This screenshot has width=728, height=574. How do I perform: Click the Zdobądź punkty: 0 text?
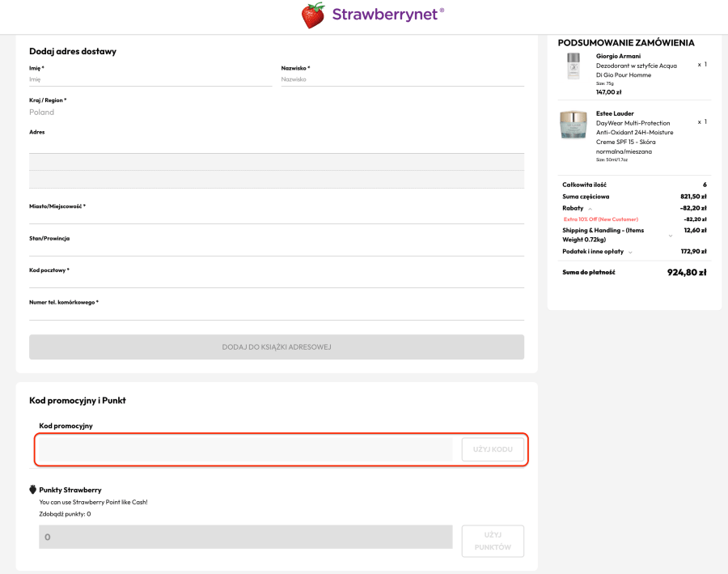coord(65,514)
